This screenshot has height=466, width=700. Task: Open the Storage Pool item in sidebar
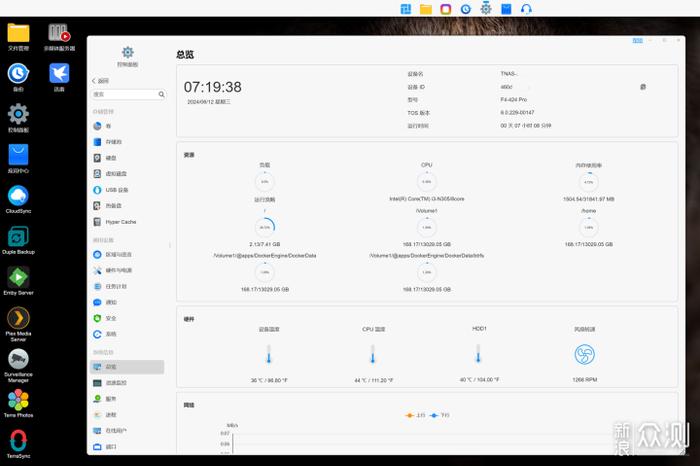pyautogui.click(x=128, y=142)
